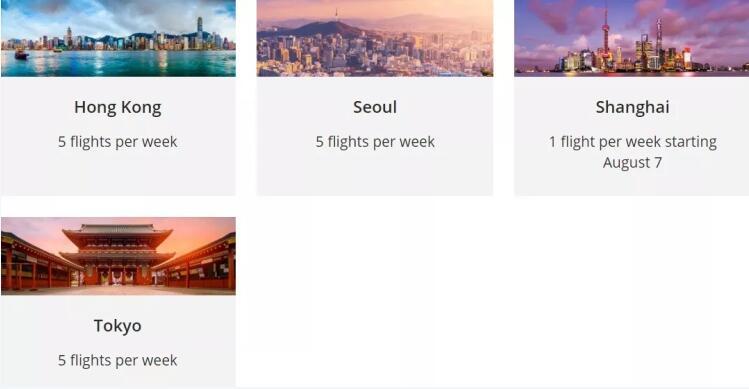Image resolution: width=749 pixels, height=389 pixels.
Task: Open the Seoul cityscape photo
Action: 375,38
